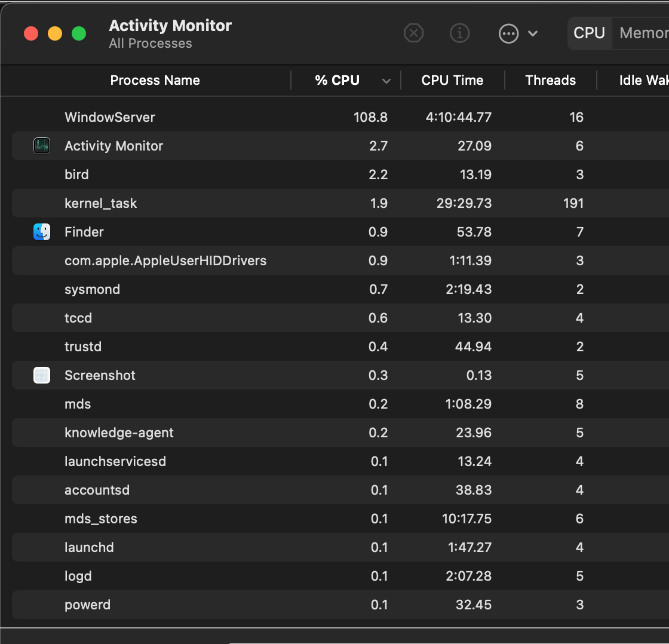Select the Screenshot process name
The image size is (669, 644).
[100, 375]
